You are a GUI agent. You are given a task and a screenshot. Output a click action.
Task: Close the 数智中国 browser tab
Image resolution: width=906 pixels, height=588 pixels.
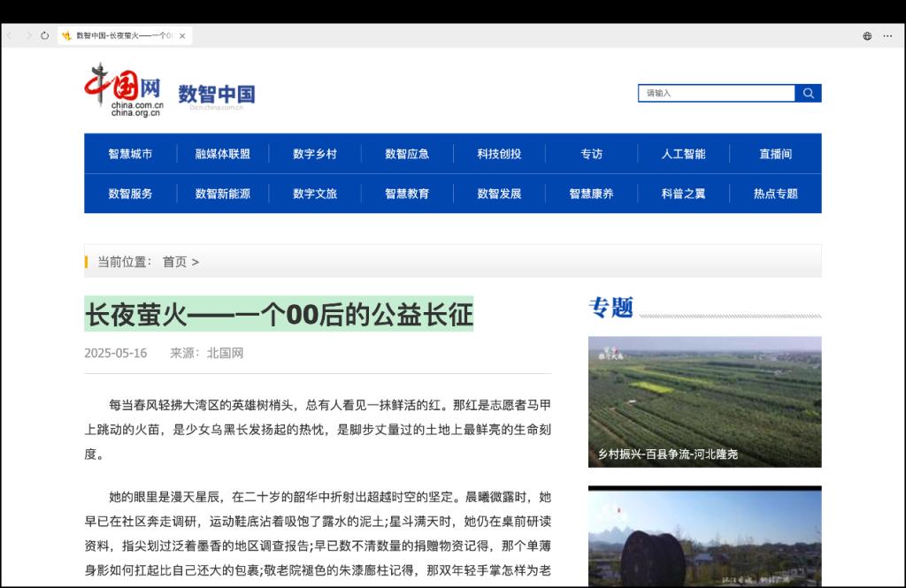(x=182, y=36)
